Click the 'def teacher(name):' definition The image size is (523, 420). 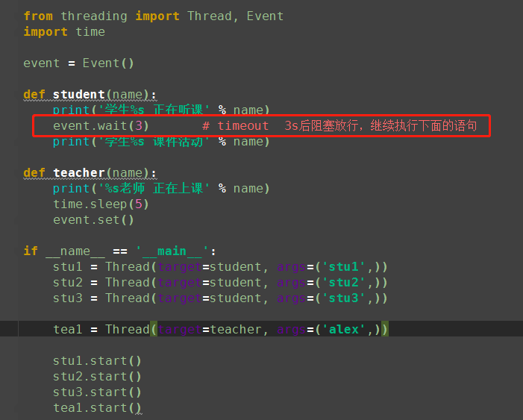(x=90, y=173)
